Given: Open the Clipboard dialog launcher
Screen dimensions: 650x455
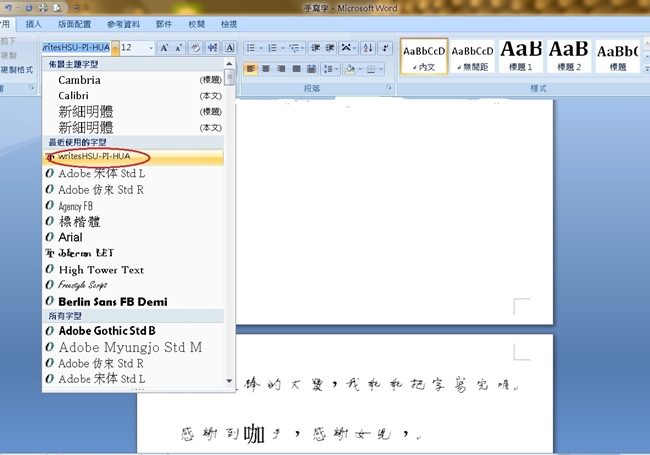Looking at the screenshot, I should tap(32, 87).
